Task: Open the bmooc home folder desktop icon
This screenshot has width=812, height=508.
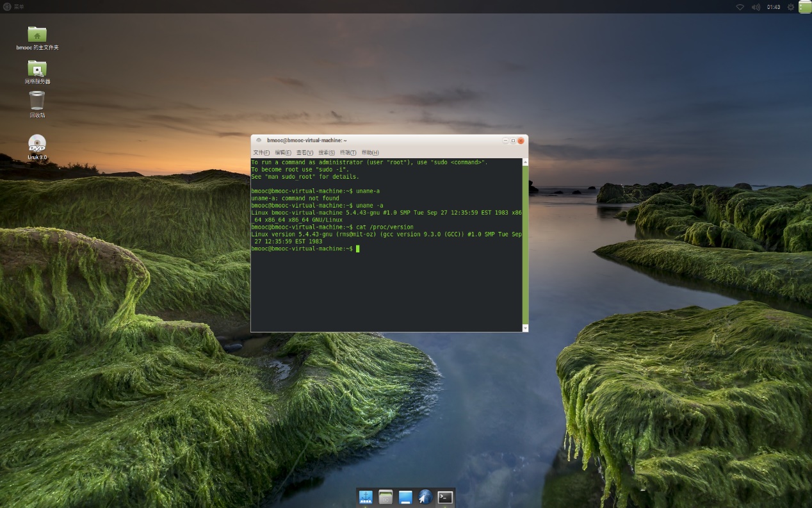Action: (x=37, y=35)
